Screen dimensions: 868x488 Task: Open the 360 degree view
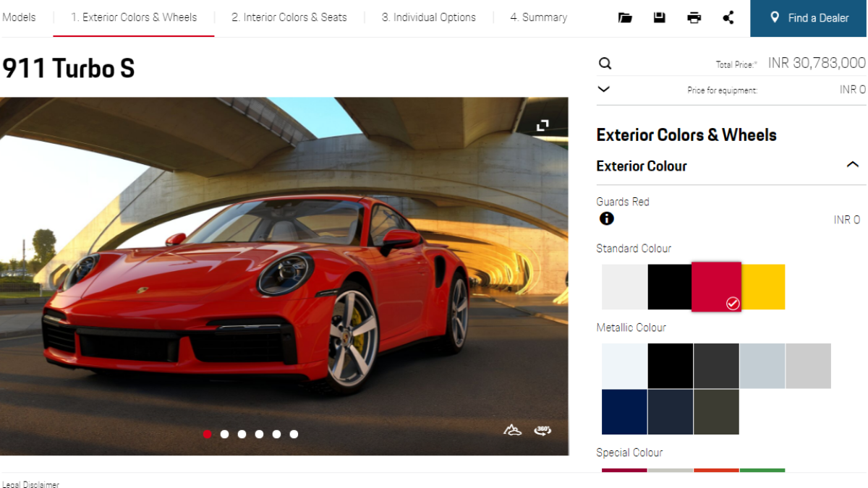pyautogui.click(x=542, y=430)
